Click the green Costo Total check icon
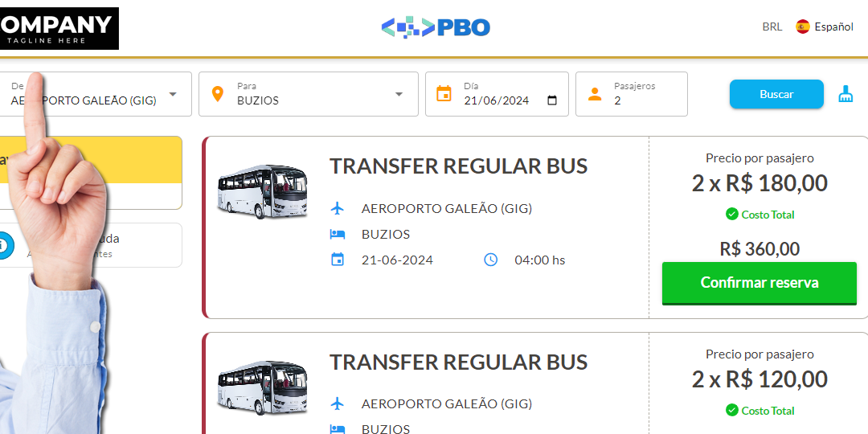 point(731,214)
